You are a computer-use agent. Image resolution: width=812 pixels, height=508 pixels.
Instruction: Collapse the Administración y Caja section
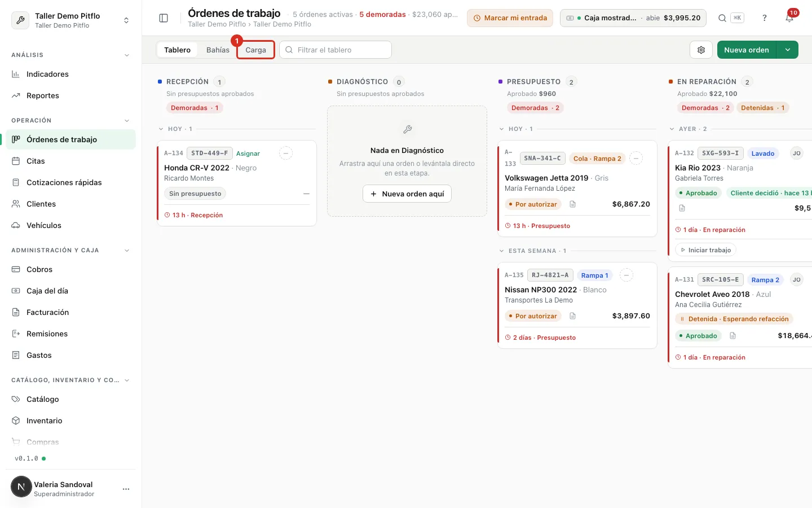[x=126, y=251]
